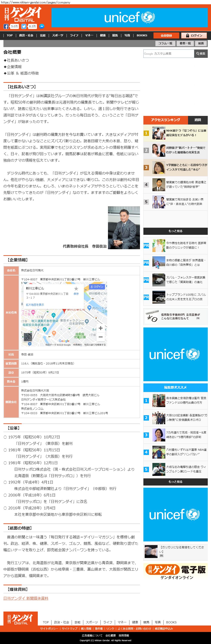211x644 pixels.
Task: Click the Nikkan Gendai Digital header logo
Action: point(23,14)
